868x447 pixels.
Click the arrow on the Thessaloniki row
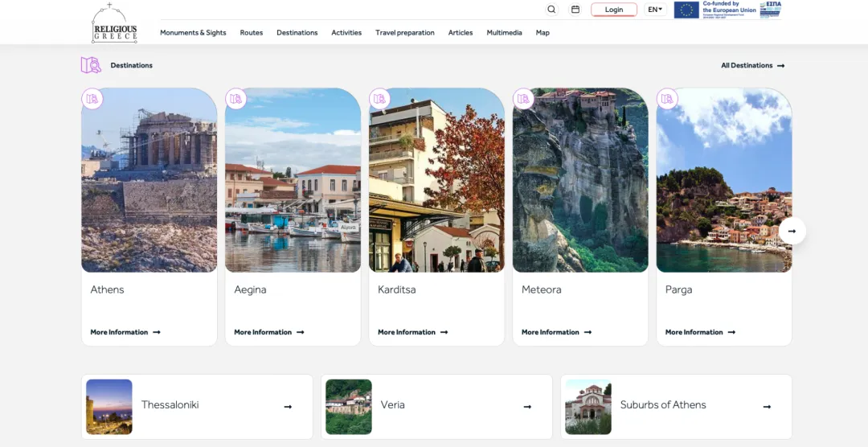click(x=288, y=407)
